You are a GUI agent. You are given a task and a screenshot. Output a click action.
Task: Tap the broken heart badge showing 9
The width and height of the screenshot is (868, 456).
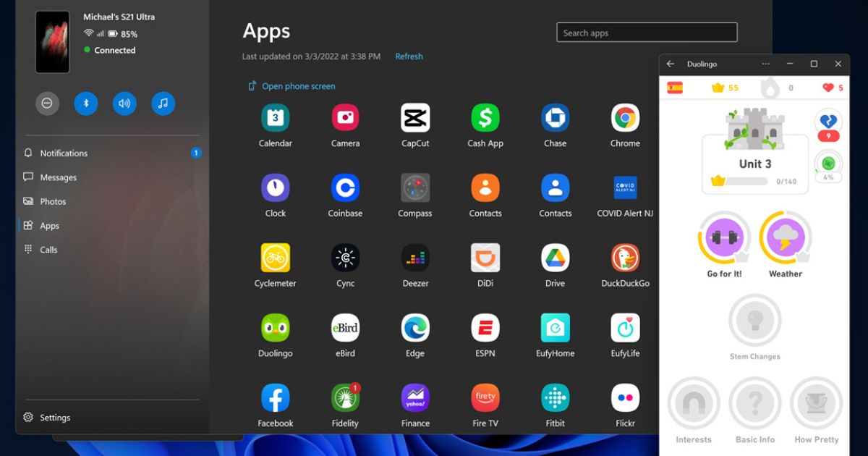pyautogui.click(x=828, y=125)
